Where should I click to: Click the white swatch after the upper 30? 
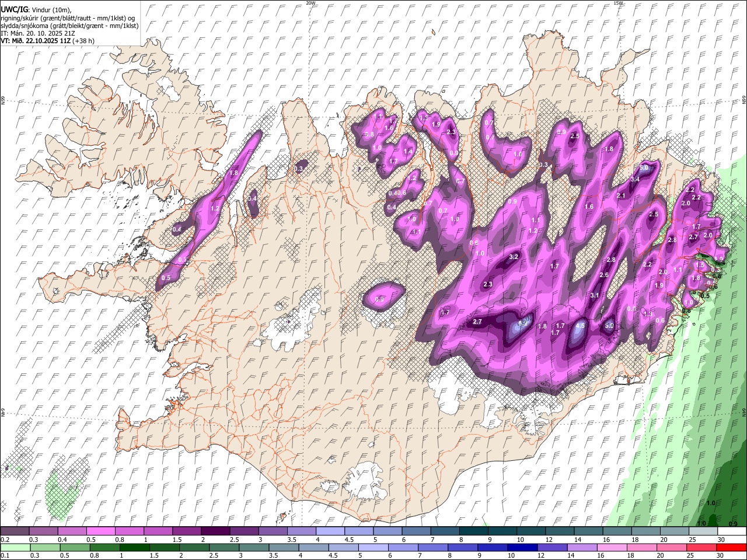732,531
